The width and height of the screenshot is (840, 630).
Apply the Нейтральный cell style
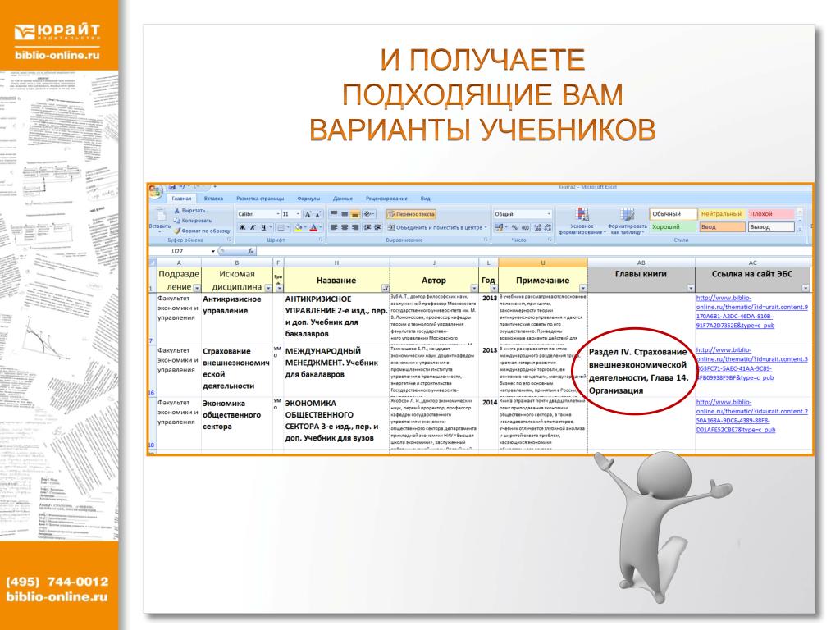point(722,214)
